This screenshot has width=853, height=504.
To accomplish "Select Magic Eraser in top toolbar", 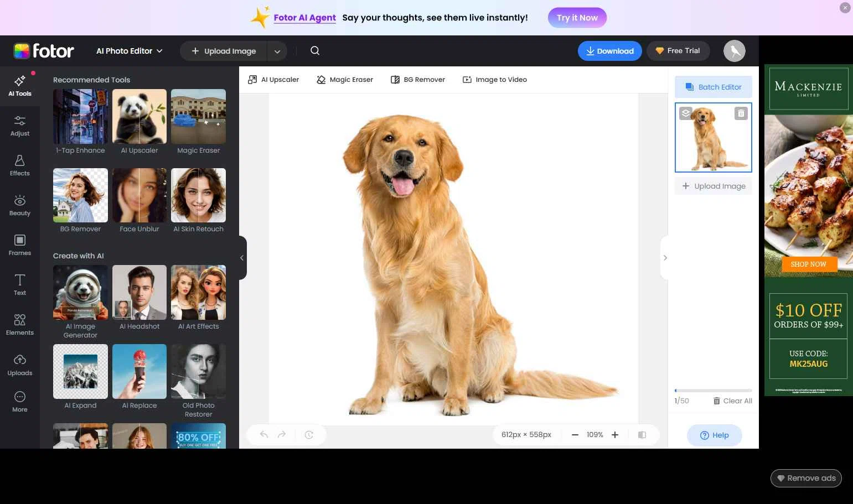I will click(x=345, y=80).
